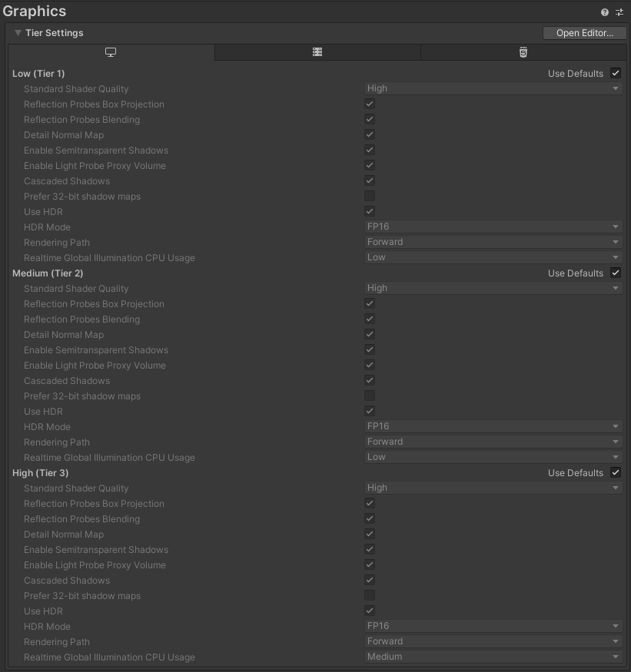This screenshot has width=631, height=672.
Task: Switch to the dedicated server platform tab
Action: [x=317, y=52]
